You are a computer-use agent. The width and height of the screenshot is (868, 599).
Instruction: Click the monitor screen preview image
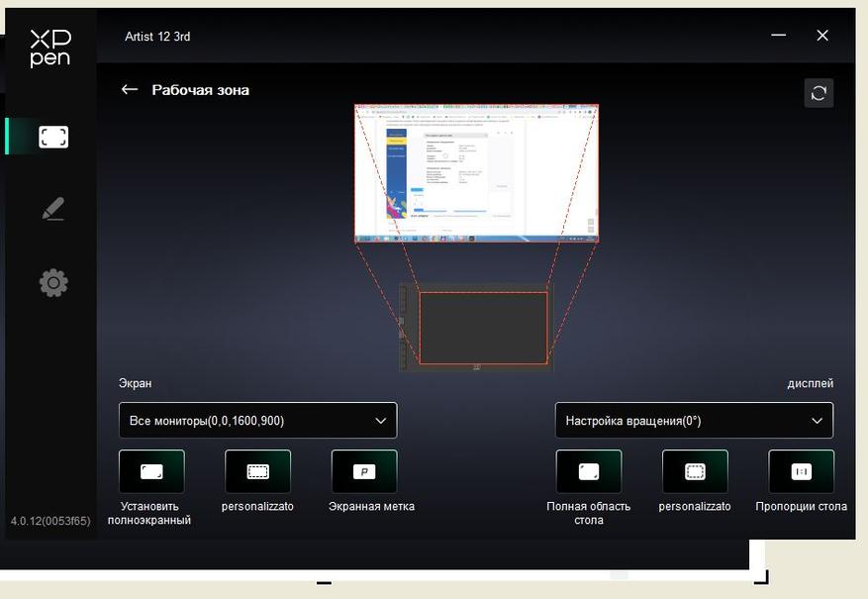[x=476, y=173]
